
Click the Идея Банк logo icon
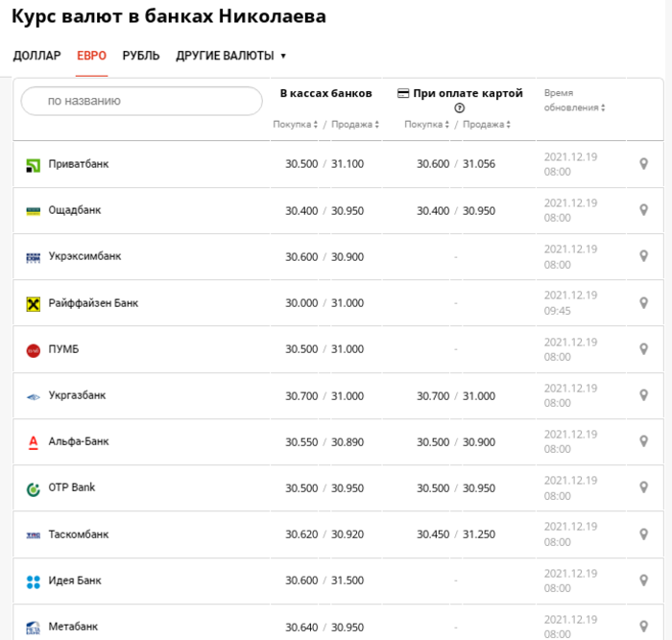pos(33,581)
